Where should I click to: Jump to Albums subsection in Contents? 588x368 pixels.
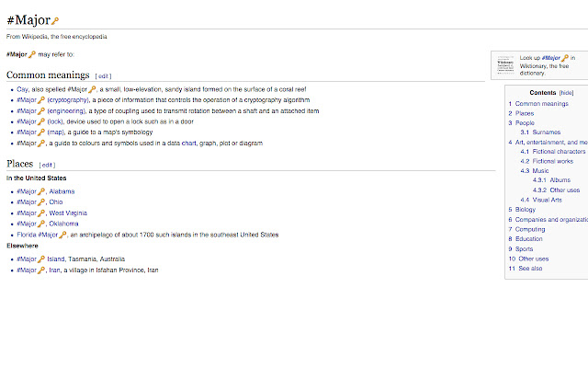coord(560,180)
